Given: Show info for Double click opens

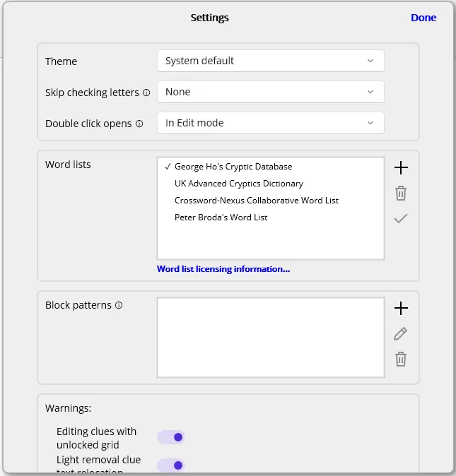Looking at the screenshot, I should (139, 124).
